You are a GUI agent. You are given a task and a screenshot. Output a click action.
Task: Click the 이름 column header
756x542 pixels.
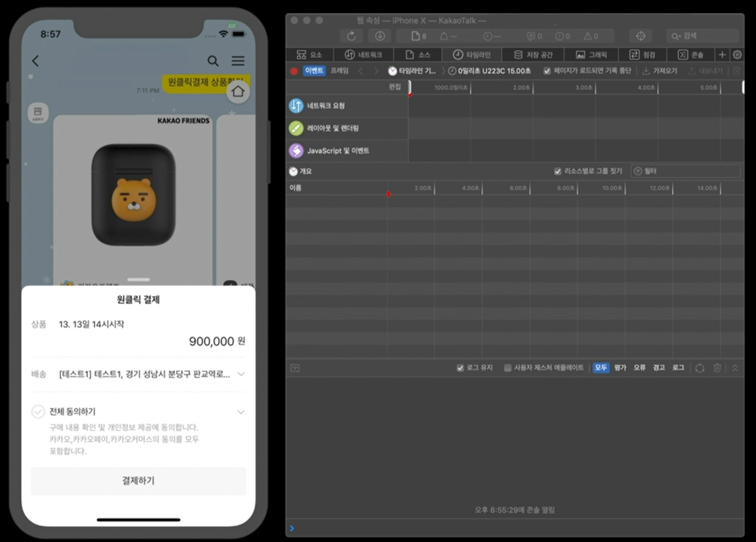(x=337, y=188)
